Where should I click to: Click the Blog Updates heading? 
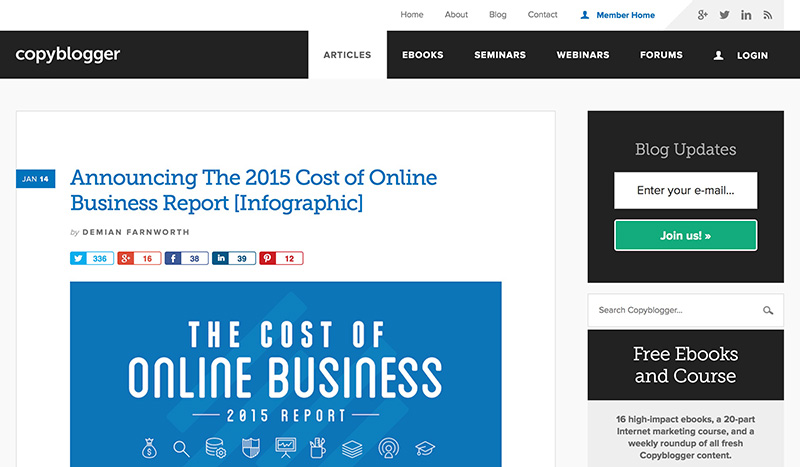click(685, 149)
